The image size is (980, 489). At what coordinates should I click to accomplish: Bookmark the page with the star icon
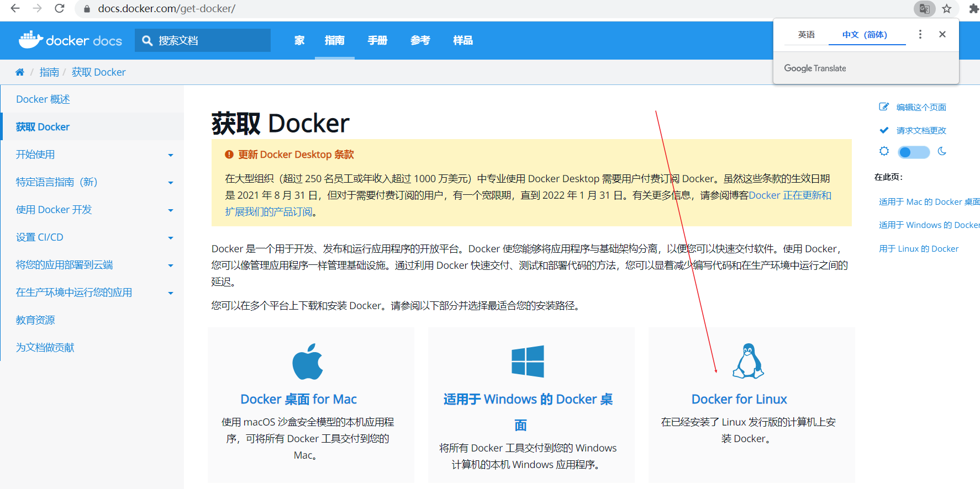947,8
